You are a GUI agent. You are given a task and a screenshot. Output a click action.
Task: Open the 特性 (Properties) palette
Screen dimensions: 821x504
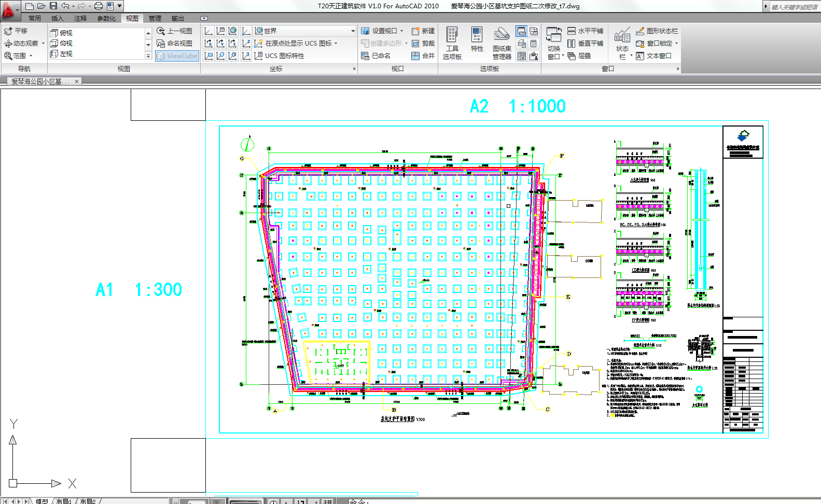pos(477,40)
